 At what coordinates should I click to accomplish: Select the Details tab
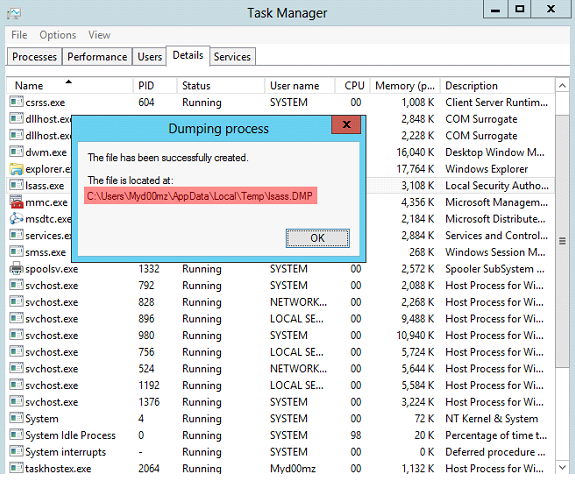click(188, 56)
